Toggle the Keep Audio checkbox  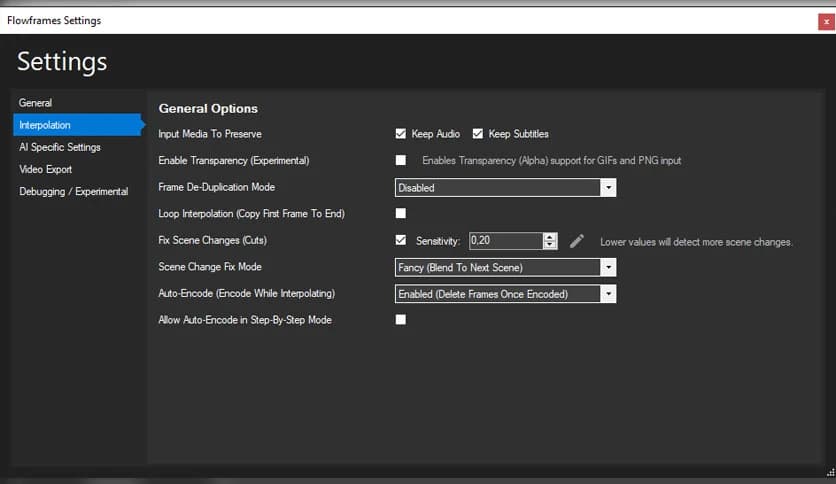click(400, 134)
